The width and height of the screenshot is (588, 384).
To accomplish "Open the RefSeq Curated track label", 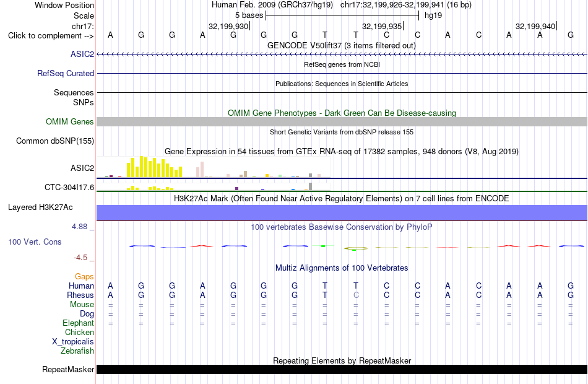I will coord(66,73).
